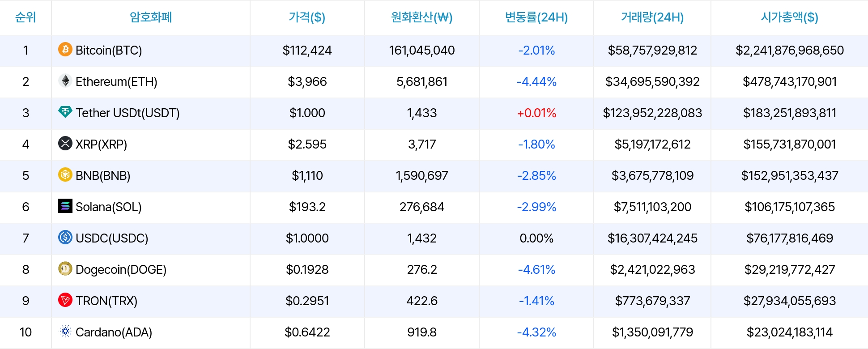Open the Dogecoin(DOGE) name
This screenshot has width=868, height=349.
pos(121,270)
